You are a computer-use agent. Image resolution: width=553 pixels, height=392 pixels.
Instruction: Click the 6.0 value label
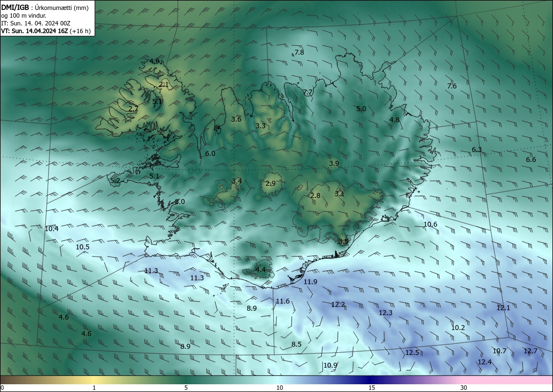[x=210, y=153]
